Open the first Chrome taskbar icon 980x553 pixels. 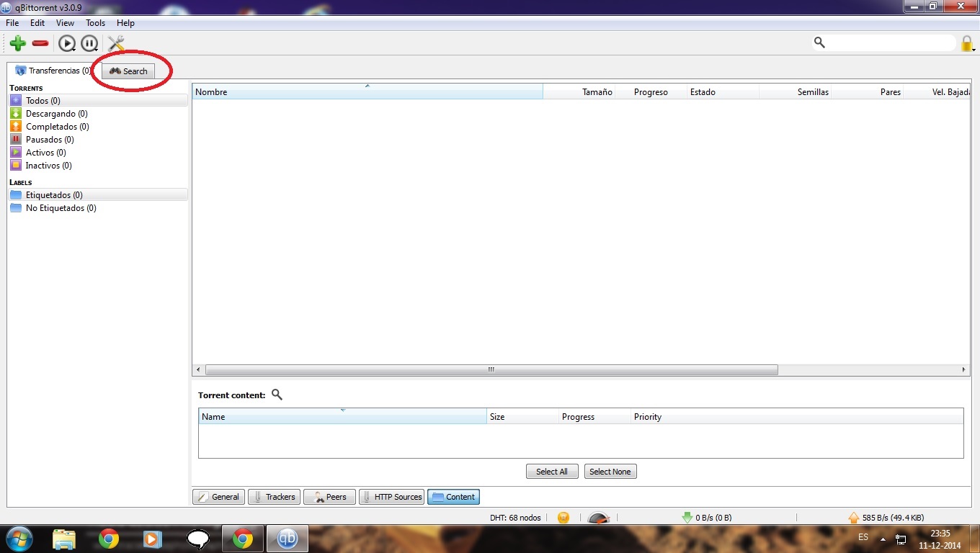(109, 539)
